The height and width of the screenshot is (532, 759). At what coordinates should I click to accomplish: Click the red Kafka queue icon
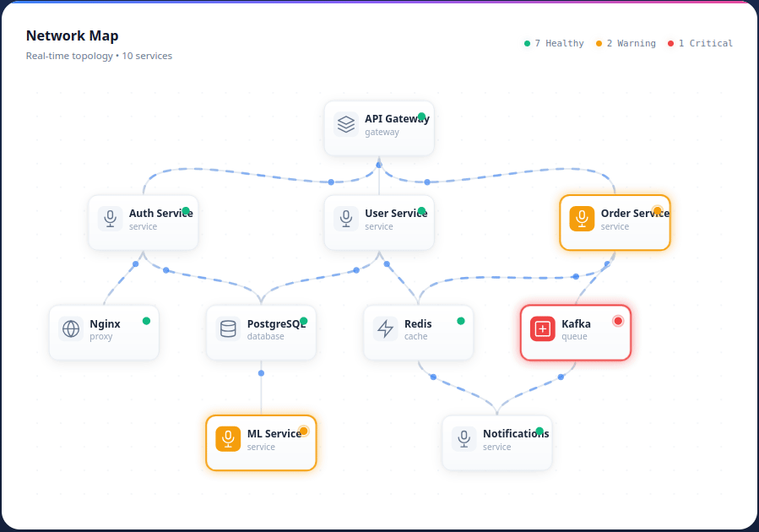pos(543,328)
